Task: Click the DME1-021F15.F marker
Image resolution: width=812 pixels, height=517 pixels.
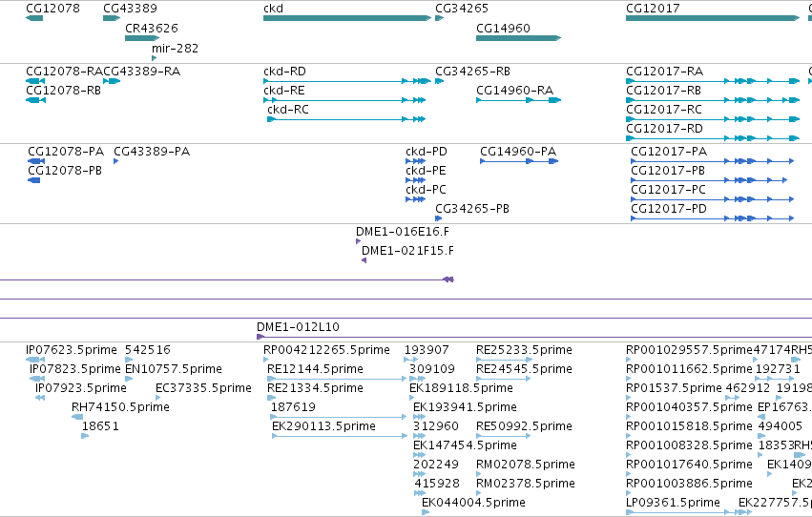Action: (364, 260)
